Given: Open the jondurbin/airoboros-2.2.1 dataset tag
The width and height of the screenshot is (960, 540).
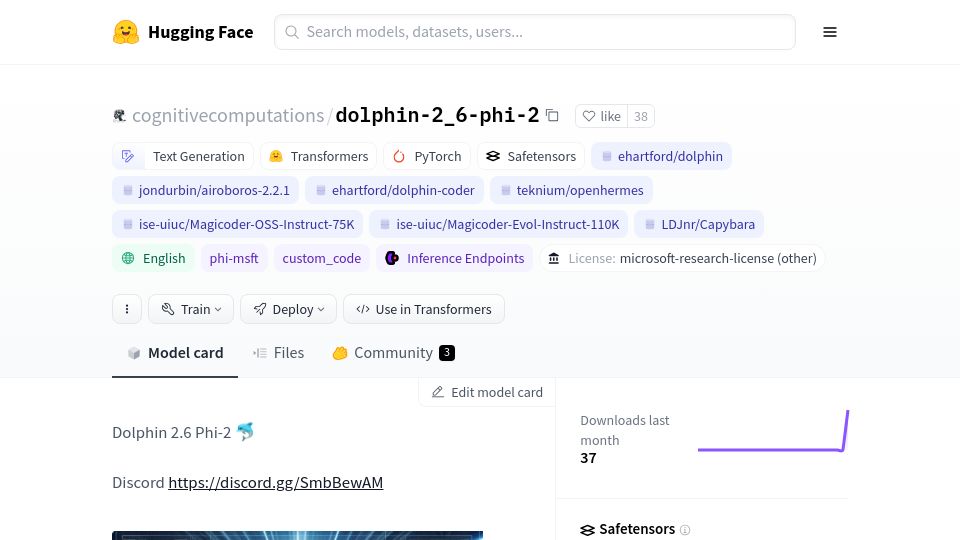Looking at the screenshot, I should (x=205, y=190).
